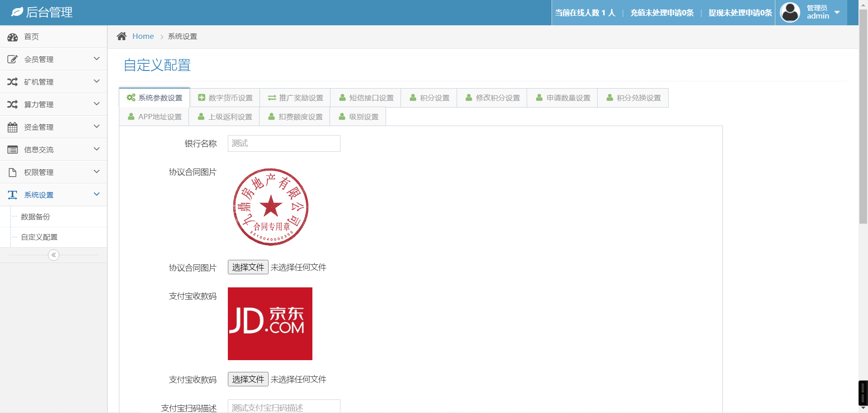This screenshot has width=868, height=413.
Task: Open 数据备份 in the sidebar
Action: (x=35, y=217)
